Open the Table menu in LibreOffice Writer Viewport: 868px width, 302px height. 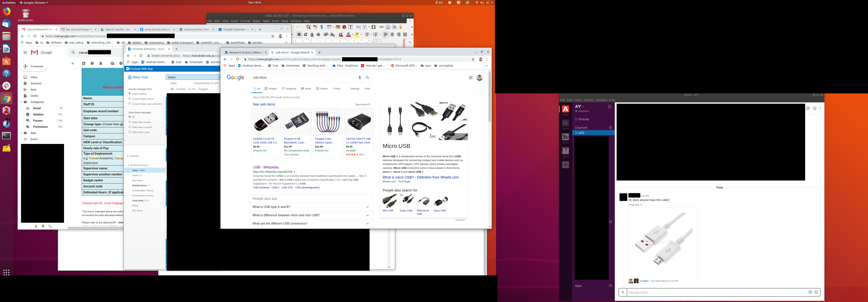tap(266, 21)
